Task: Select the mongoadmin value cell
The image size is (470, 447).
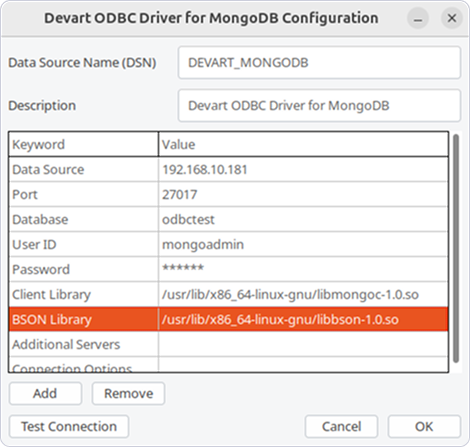Action: [x=303, y=245]
